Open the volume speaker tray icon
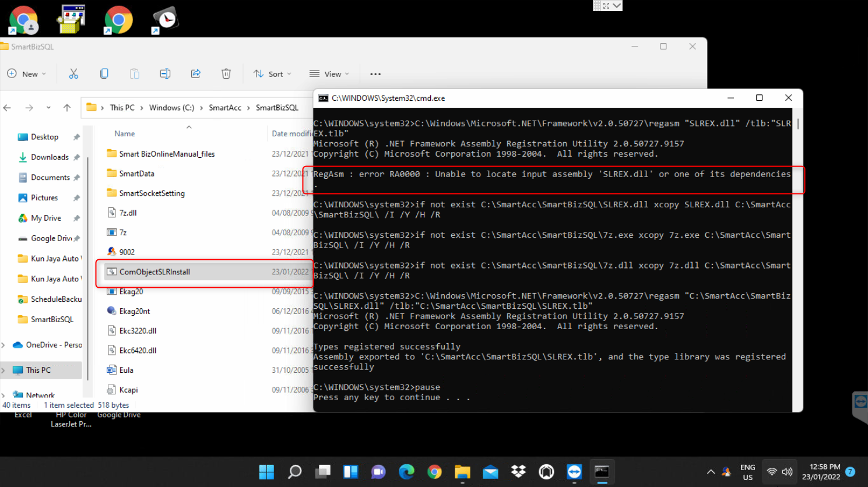The image size is (868, 487). [788, 472]
